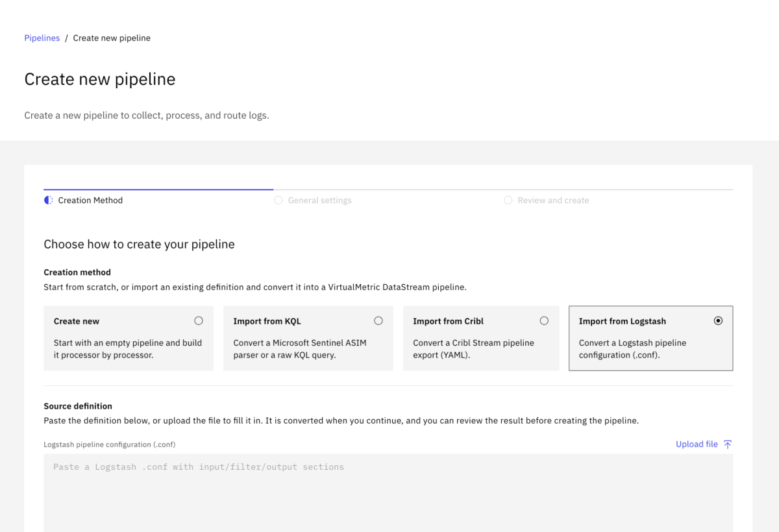Select the Import from Cribl radio button
Image resolution: width=779 pixels, height=532 pixels.
click(x=544, y=320)
